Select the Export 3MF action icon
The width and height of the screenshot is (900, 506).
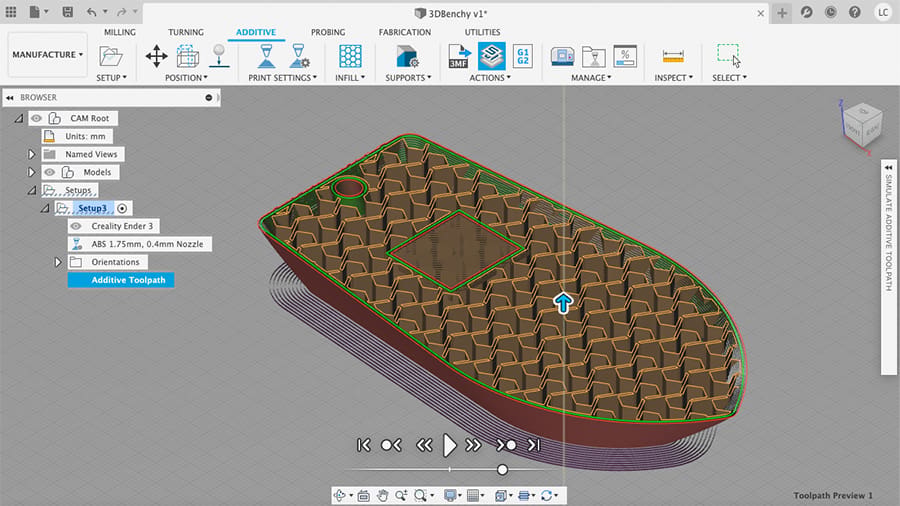coord(459,56)
